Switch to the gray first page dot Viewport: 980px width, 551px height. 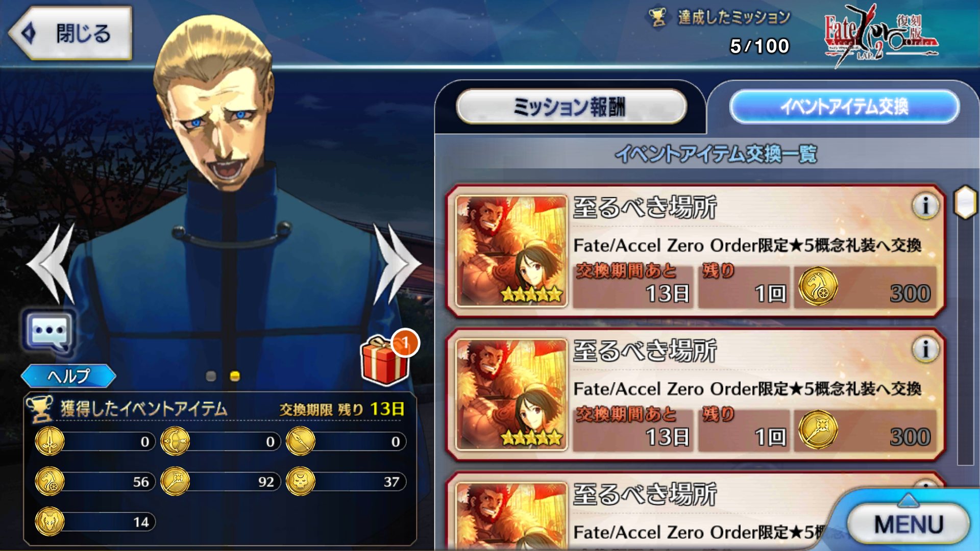[211, 376]
